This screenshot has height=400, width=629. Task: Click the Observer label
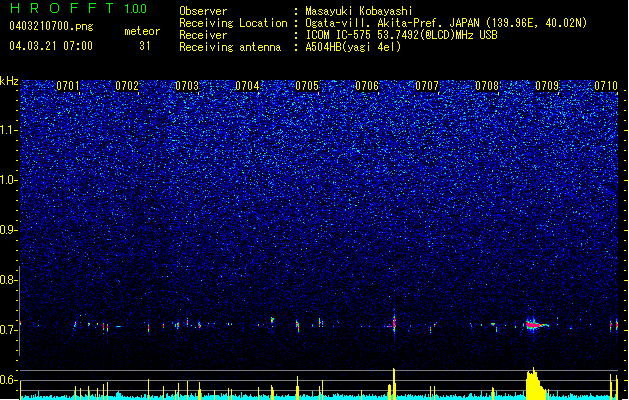coord(203,11)
